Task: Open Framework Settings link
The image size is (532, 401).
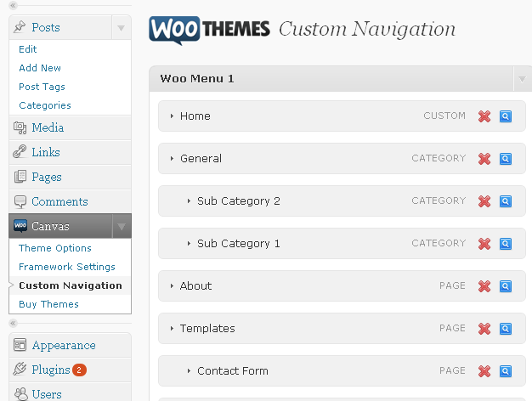Action: pyautogui.click(x=67, y=267)
